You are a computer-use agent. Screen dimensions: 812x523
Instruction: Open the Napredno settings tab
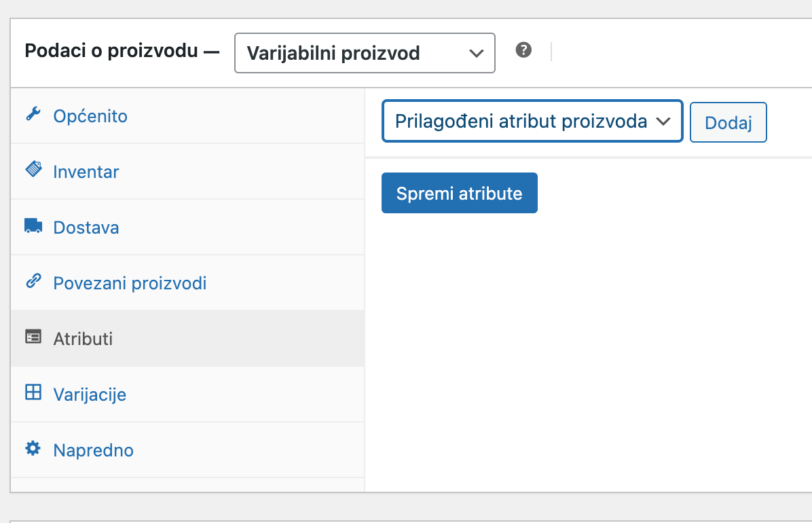click(x=93, y=450)
